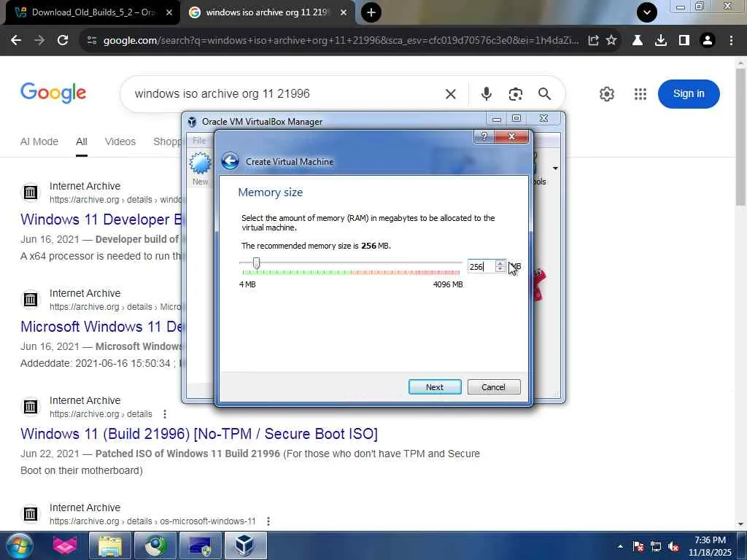
Task: Switch to the Download_Old_Builds_5_2 browser tab
Action: [x=93, y=12]
